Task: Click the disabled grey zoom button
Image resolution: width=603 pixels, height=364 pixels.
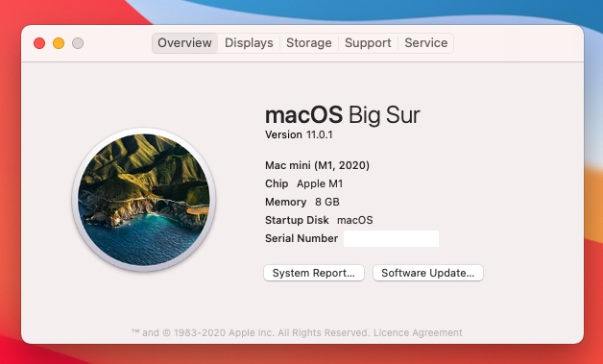Action: coord(78,43)
